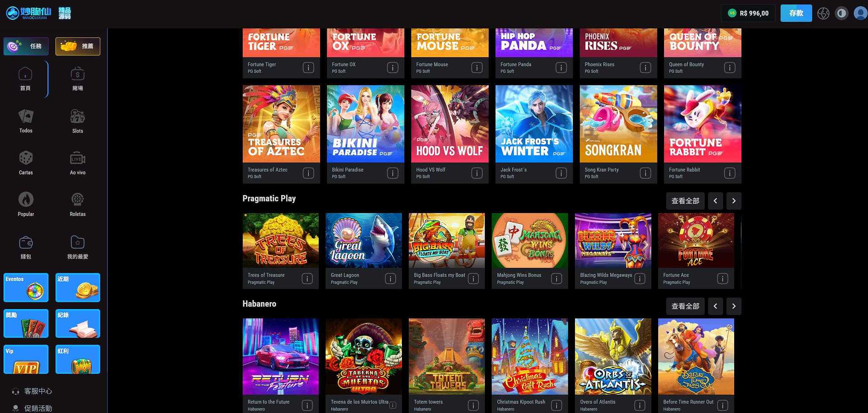The image size is (868, 413).
Task: Open the user profile avatar
Action: pyautogui.click(x=860, y=13)
